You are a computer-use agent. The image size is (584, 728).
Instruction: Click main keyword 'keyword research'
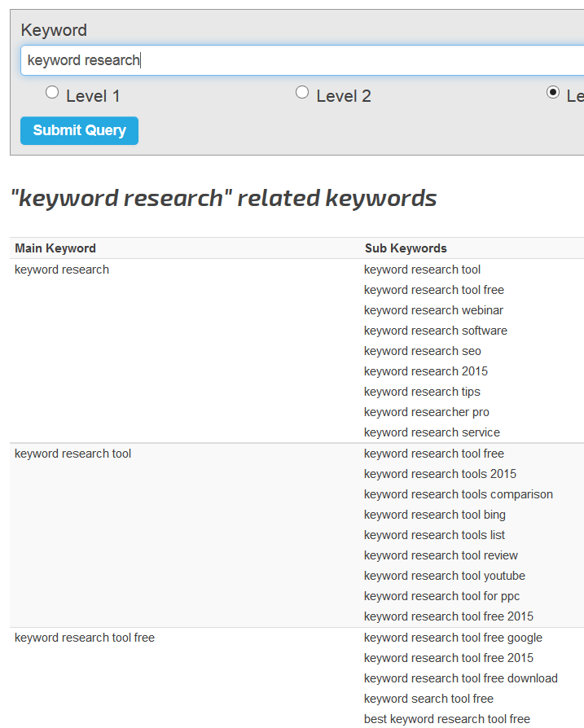click(x=62, y=270)
